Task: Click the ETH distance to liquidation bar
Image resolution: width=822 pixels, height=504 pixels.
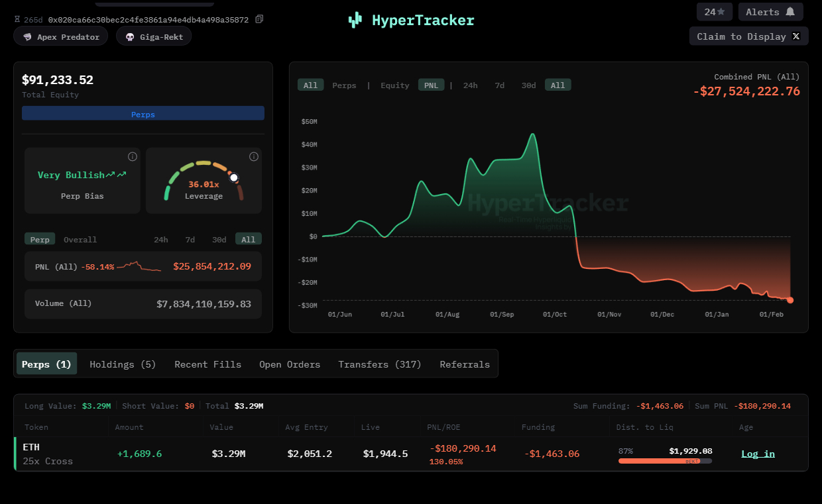Action: [665, 461]
